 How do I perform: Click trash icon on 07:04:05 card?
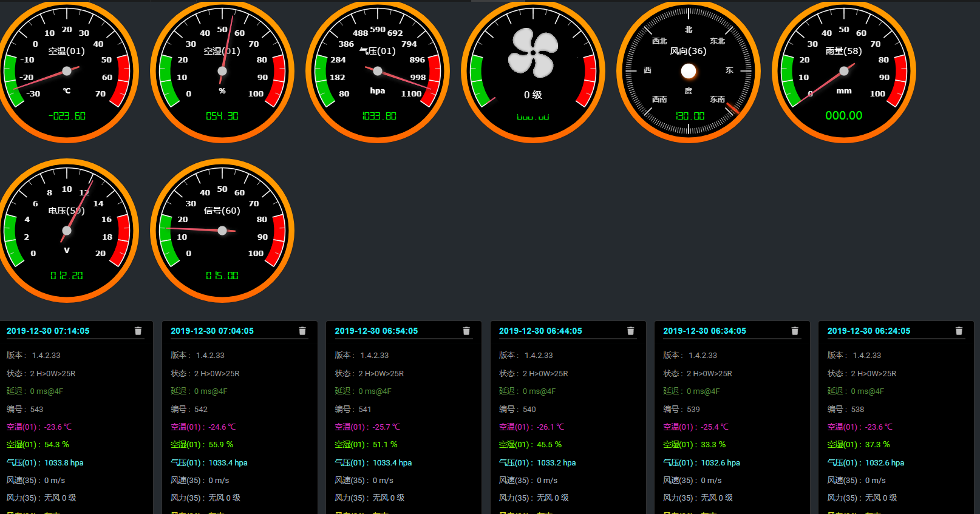click(302, 331)
